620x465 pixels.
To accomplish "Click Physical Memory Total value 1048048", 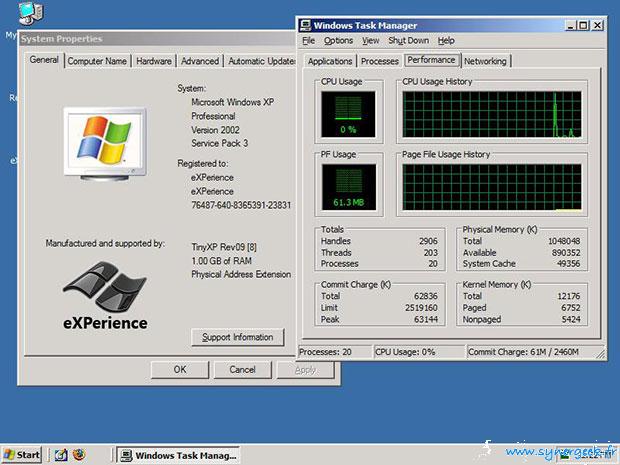I will pos(564,241).
